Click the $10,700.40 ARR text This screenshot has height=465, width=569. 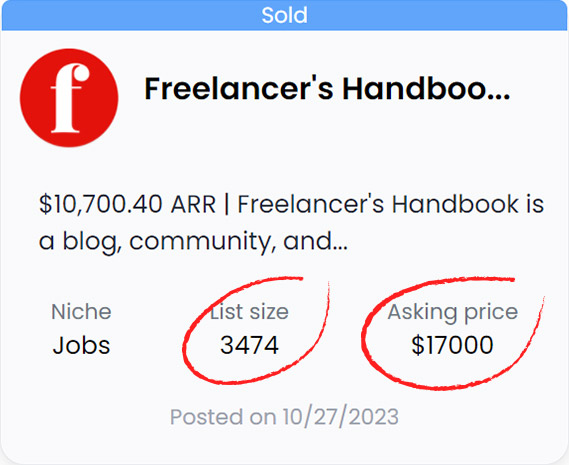127,204
